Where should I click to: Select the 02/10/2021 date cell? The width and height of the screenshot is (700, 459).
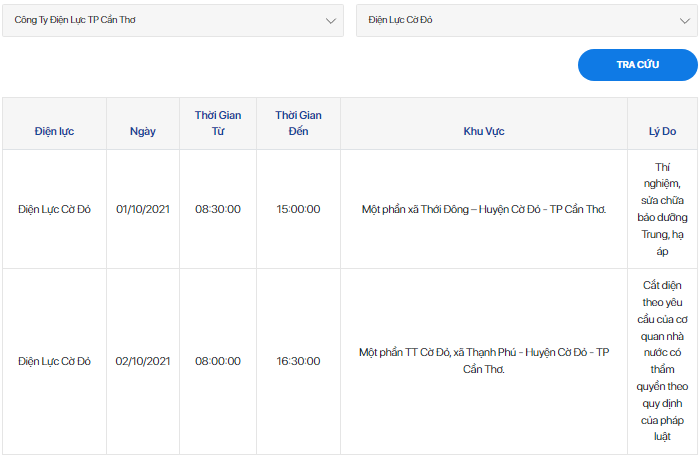pos(143,361)
